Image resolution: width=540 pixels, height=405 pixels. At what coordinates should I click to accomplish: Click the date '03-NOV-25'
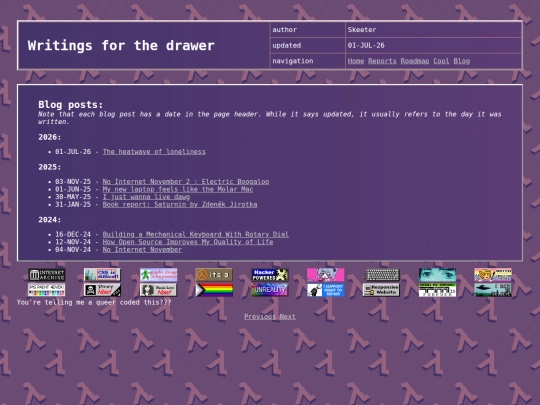click(73, 181)
